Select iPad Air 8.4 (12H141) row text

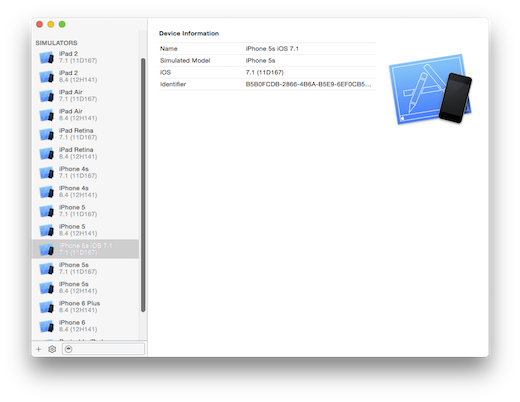point(78,115)
